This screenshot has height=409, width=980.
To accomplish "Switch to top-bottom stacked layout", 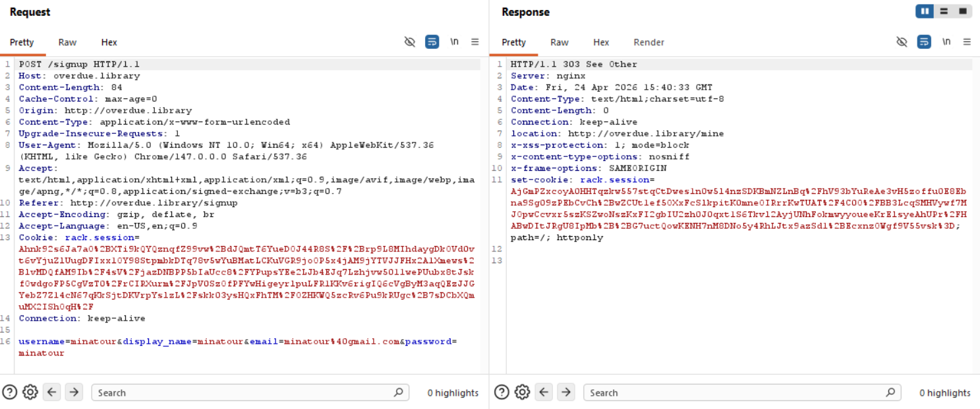I will pos(944,11).
